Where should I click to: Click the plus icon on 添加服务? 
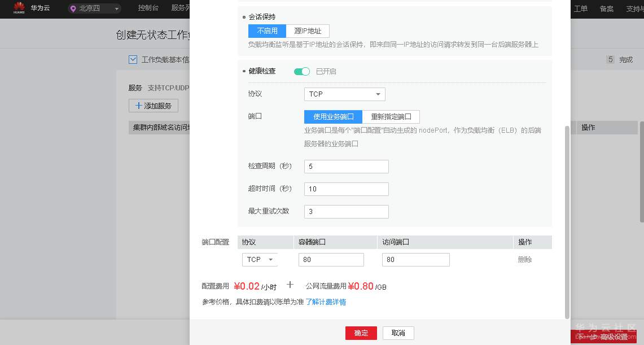(138, 106)
